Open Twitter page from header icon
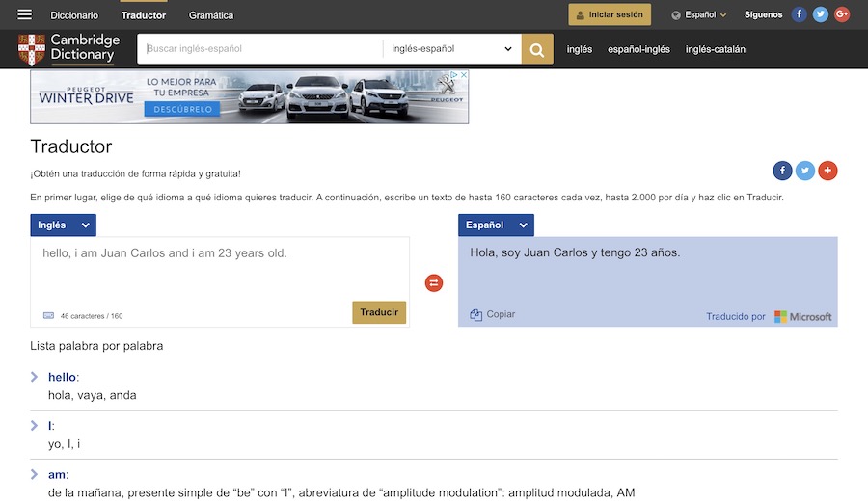Image resolution: width=868 pixels, height=504 pixels. (x=820, y=14)
